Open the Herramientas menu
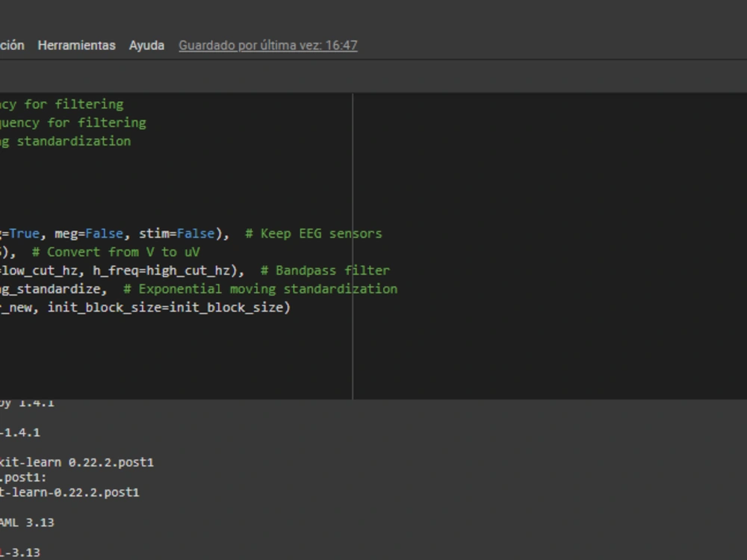Screen dimensions: 747x560 tap(77, 46)
